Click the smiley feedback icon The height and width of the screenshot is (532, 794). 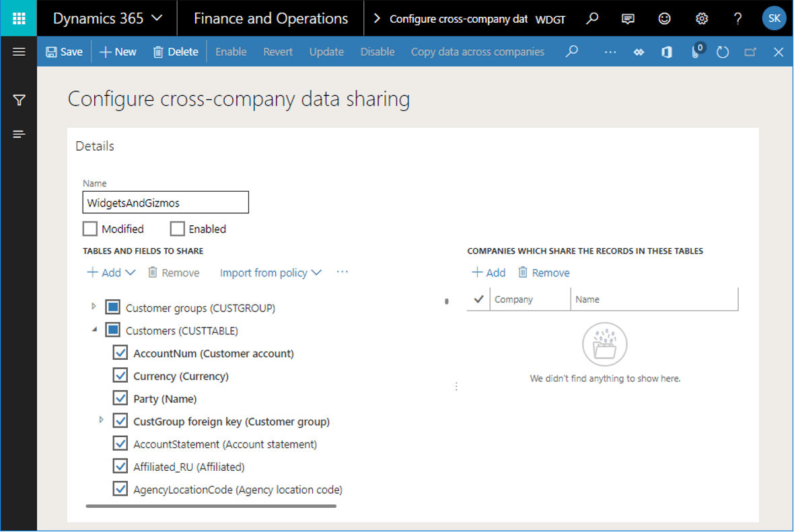coord(664,19)
